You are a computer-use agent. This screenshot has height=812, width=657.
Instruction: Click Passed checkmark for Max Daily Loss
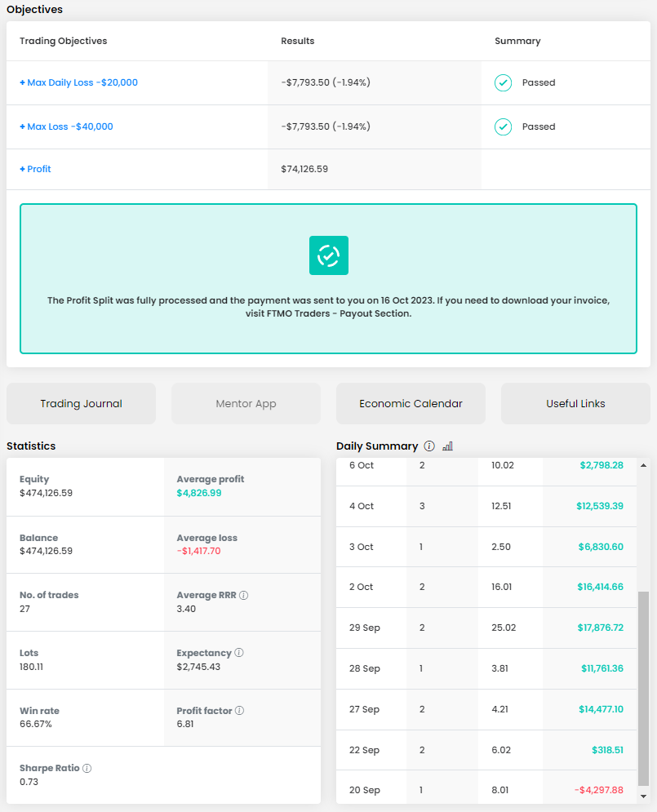point(503,83)
